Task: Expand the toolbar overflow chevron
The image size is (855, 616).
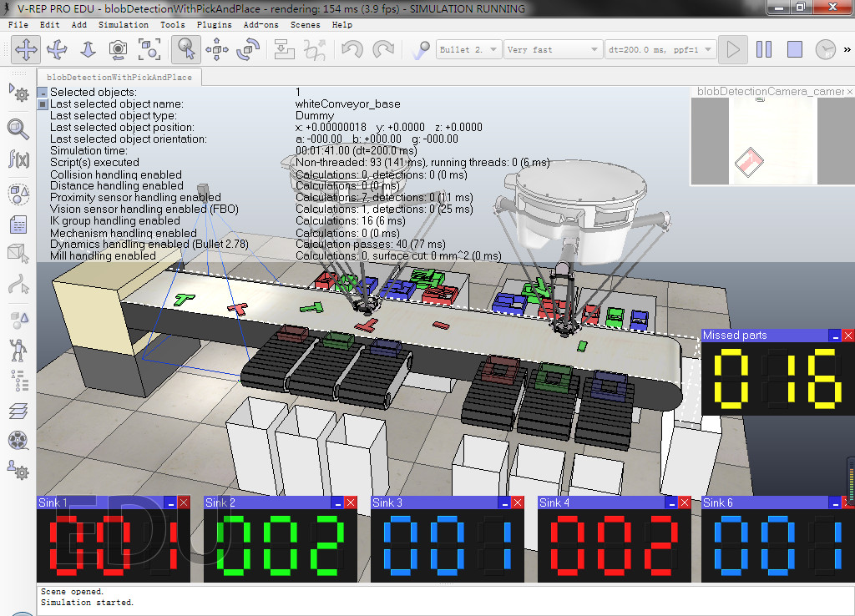Action: pyautogui.click(x=847, y=49)
